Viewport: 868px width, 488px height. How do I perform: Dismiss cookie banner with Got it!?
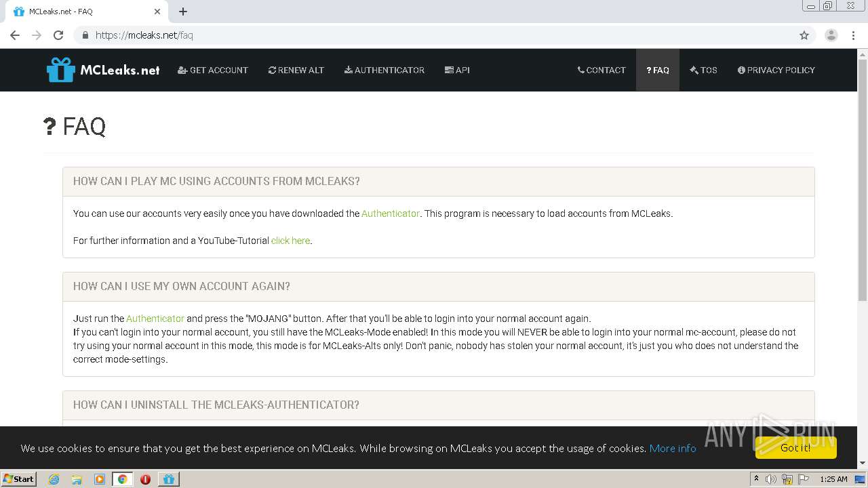point(796,447)
